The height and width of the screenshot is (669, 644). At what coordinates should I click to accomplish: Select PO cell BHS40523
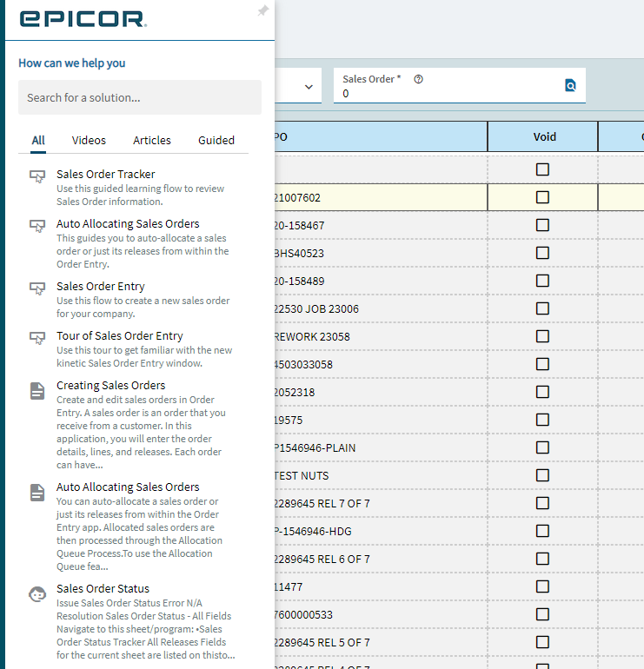tap(382, 253)
